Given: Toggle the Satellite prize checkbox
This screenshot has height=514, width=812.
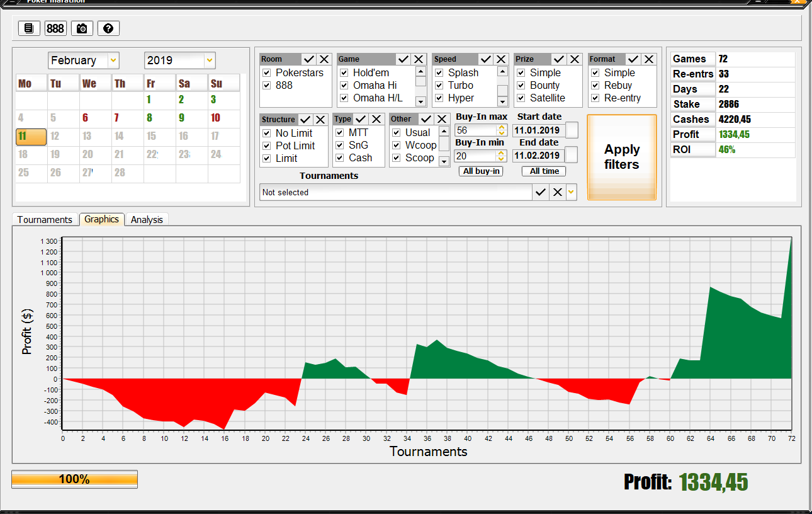Looking at the screenshot, I should (521, 98).
